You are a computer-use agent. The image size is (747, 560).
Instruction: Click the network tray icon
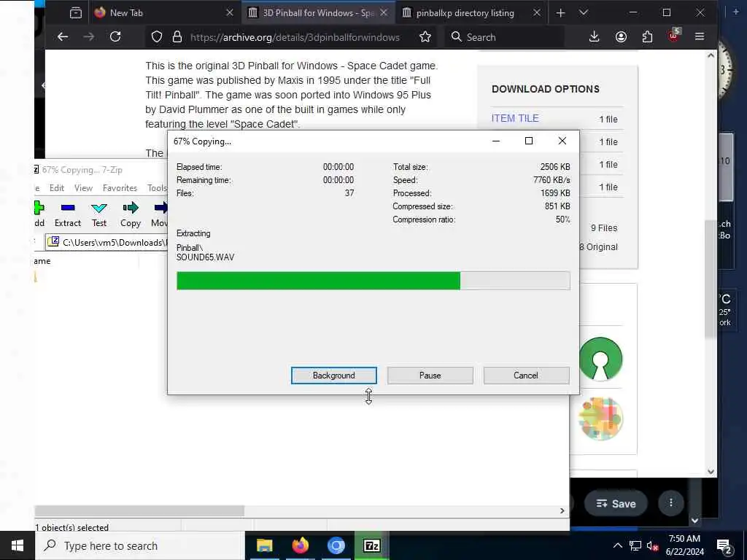tap(635, 545)
